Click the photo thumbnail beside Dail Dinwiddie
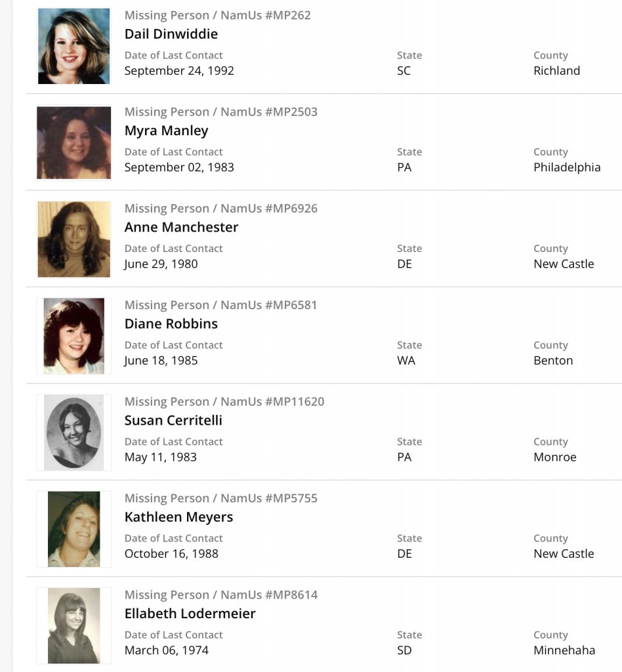The height and width of the screenshot is (672, 622). (x=73, y=46)
